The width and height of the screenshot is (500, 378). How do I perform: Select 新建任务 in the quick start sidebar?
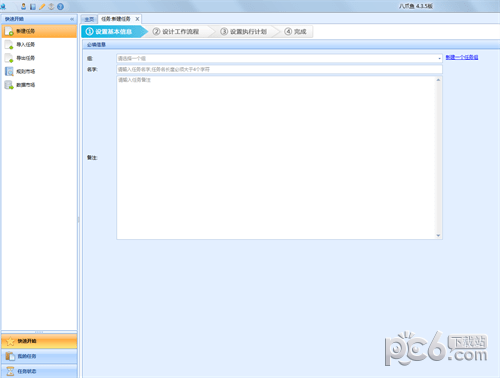point(39,31)
